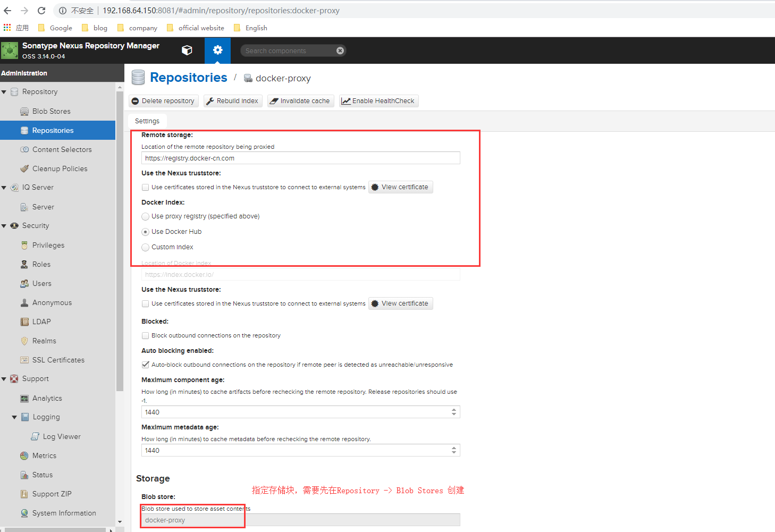This screenshot has width=775, height=532.
Task: Open Status page
Action: coord(43,475)
